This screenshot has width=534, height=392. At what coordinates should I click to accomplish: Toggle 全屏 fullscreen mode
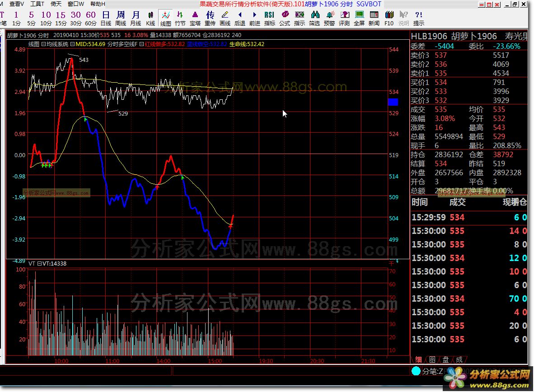tap(359, 19)
